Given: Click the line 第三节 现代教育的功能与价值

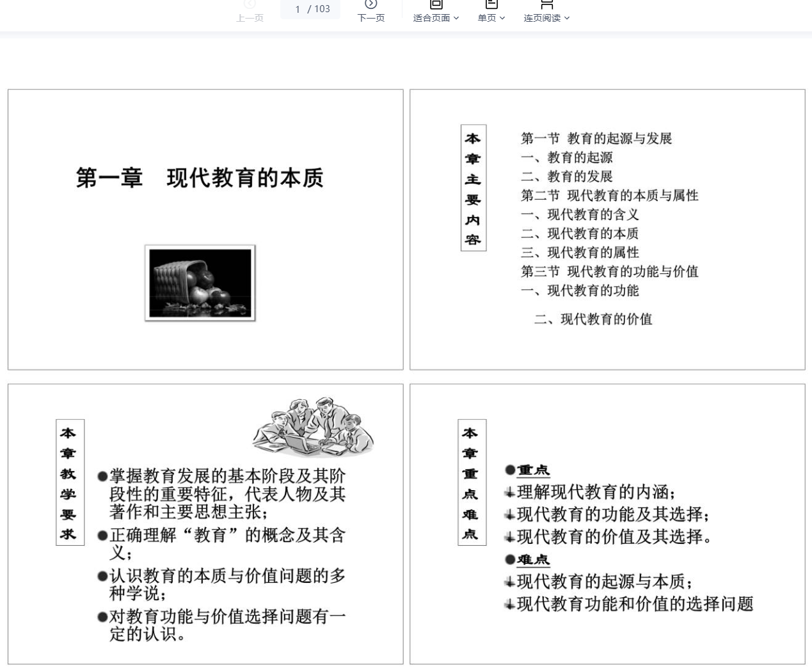Looking at the screenshot, I should (x=609, y=271).
